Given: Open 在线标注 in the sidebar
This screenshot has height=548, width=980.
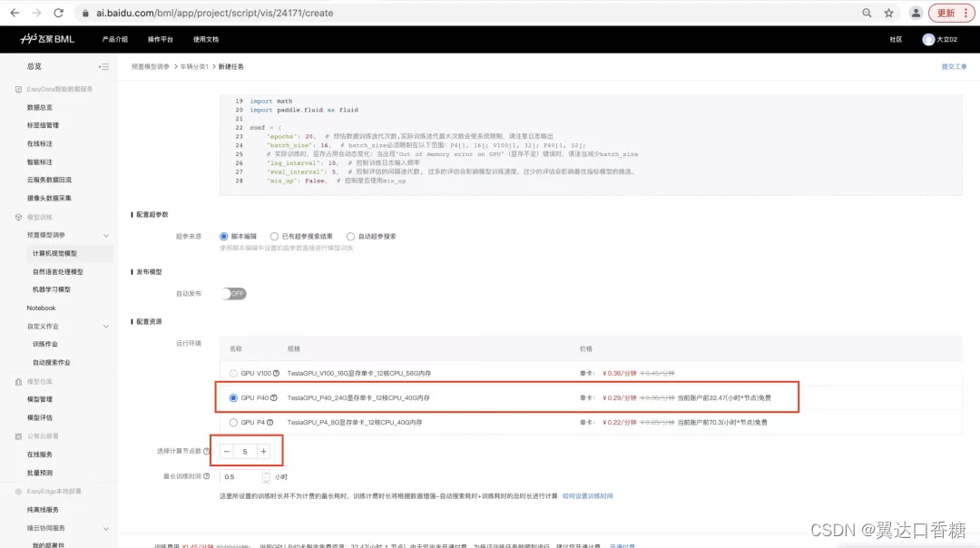Looking at the screenshot, I should (39, 143).
